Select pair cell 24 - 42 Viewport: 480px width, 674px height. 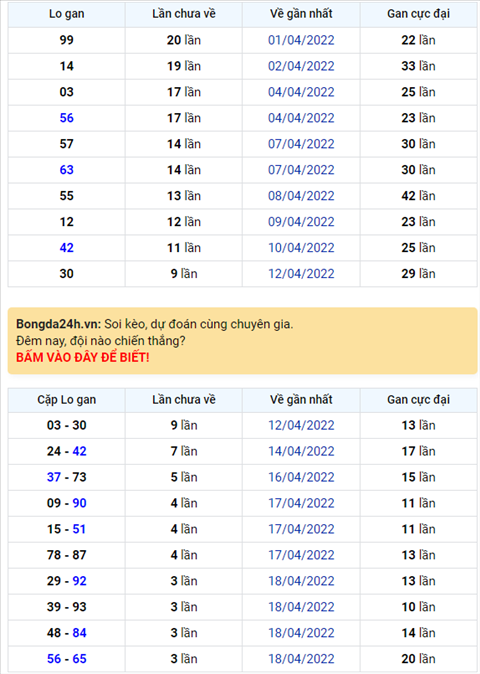click(67, 451)
